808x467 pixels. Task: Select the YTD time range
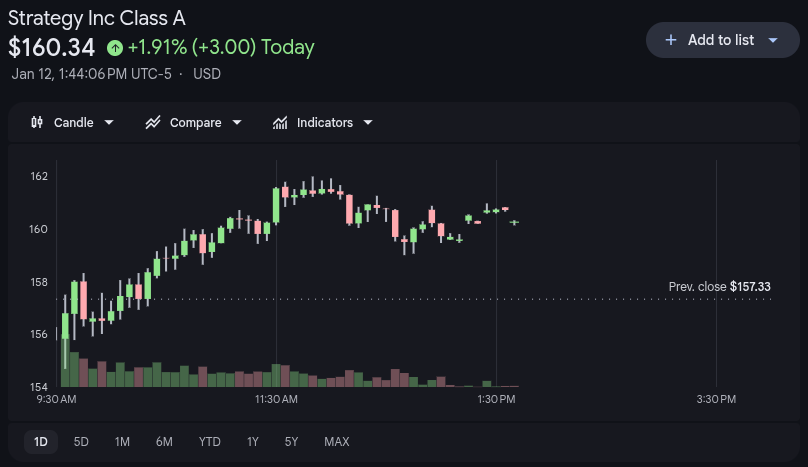[210, 441]
